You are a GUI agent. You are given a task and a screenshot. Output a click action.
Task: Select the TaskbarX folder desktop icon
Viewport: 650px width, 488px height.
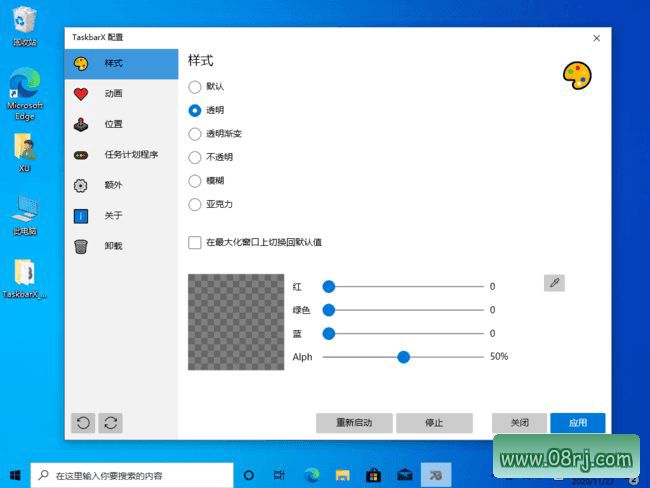[x=24, y=279]
